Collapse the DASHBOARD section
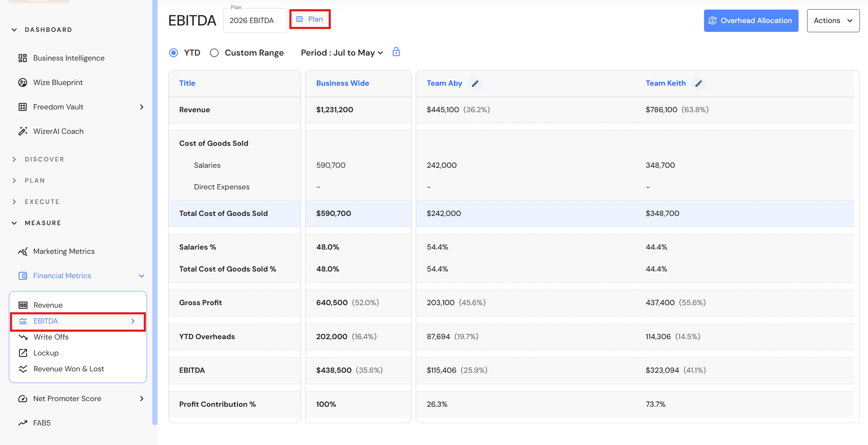Viewport: 868px width, 445px height. (14, 30)
